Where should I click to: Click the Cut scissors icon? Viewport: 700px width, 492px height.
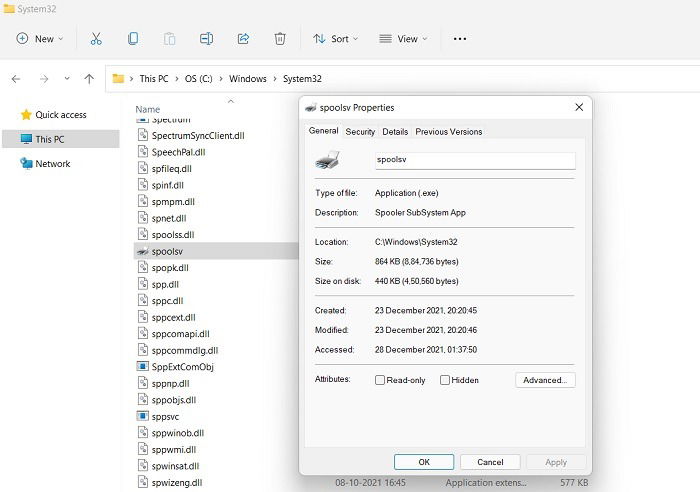[x=96, y=39]
